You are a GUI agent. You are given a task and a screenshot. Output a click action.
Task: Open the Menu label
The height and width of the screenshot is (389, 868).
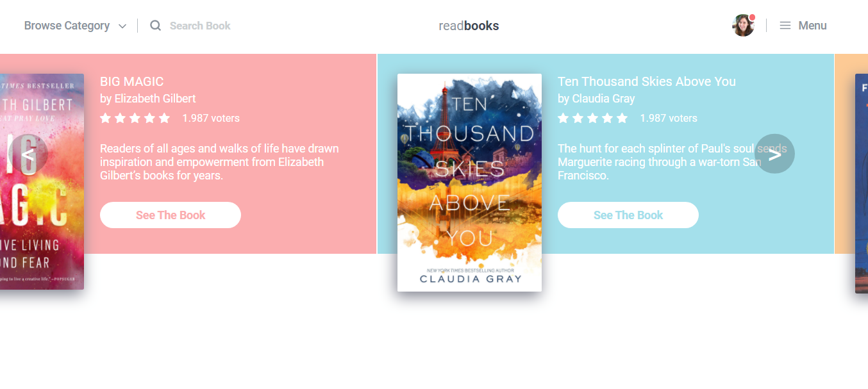coord(812,26)
